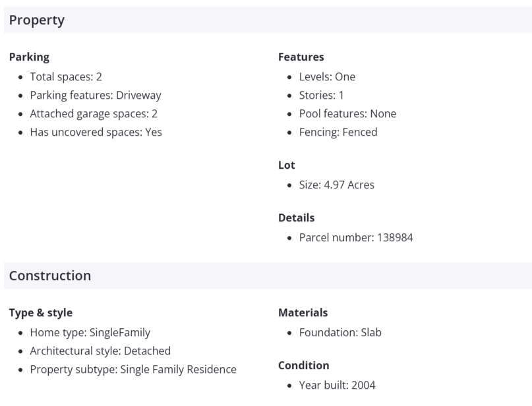Click the Year built: 2004 entry
The height and width of the screenshot is (406, 532).
tap(337, 385)
